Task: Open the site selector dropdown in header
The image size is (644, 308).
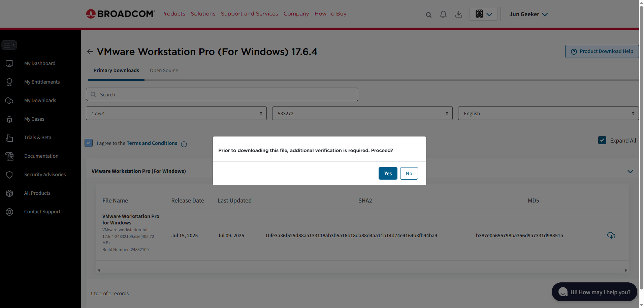Action: pyautogui.click(x=484, y=14)
